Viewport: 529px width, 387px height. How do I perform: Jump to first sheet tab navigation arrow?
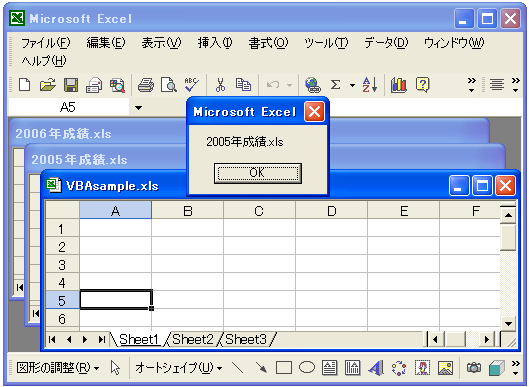(53, 339)
